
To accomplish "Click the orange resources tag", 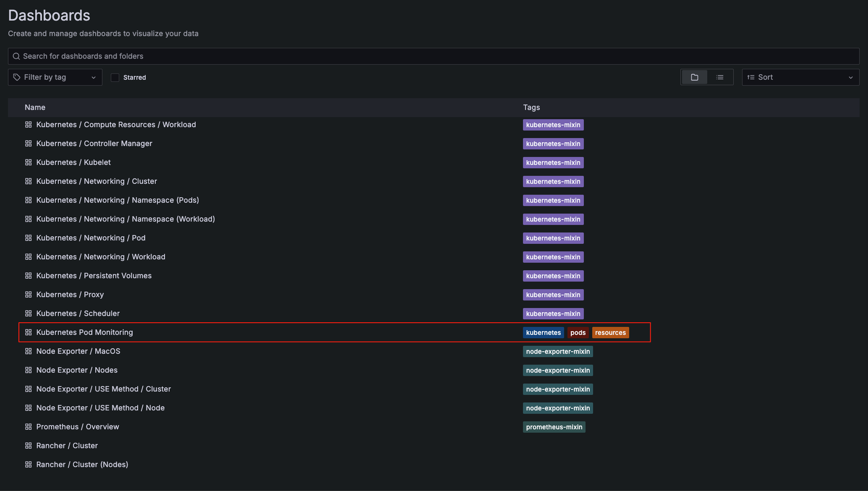I will [610, 333].
